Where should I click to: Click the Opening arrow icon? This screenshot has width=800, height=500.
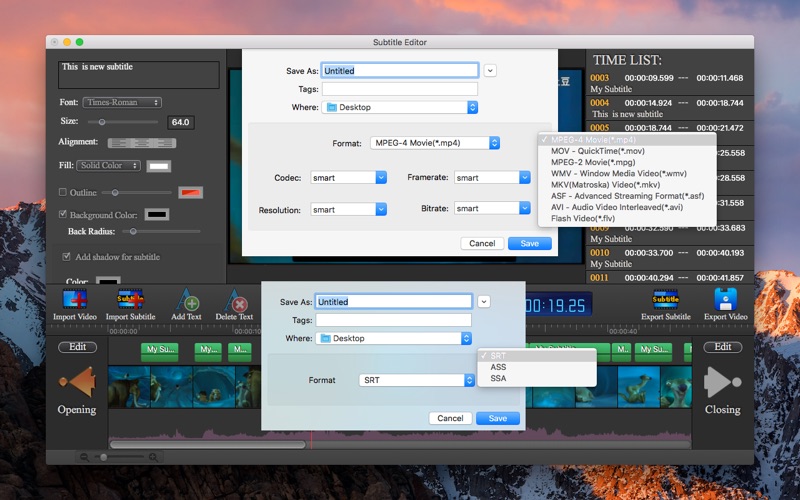pos(78,382)
